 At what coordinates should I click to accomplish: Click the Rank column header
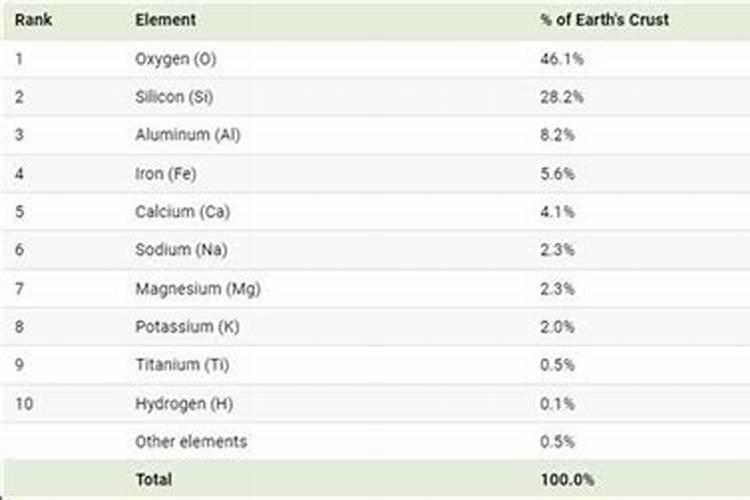[x=32, y=20]
